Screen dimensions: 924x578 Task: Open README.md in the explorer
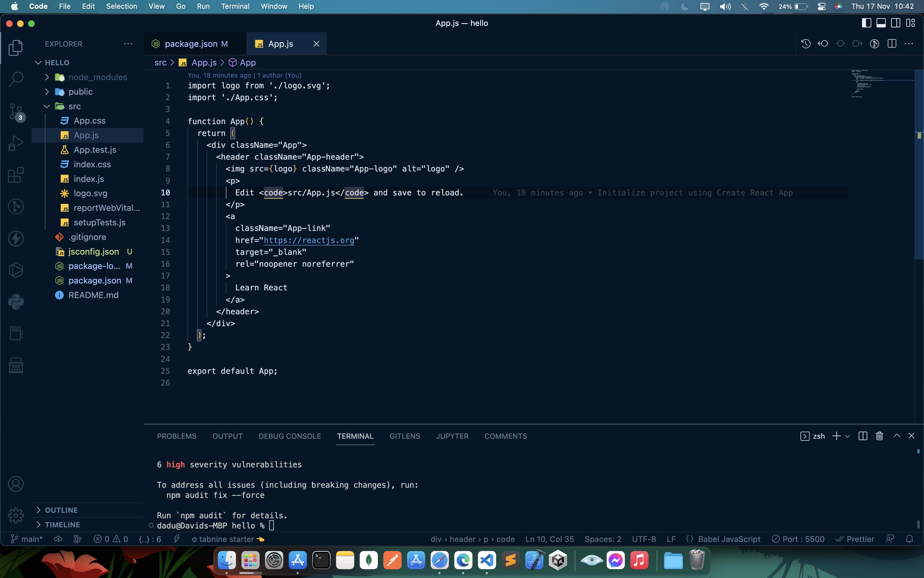(93, 295)
